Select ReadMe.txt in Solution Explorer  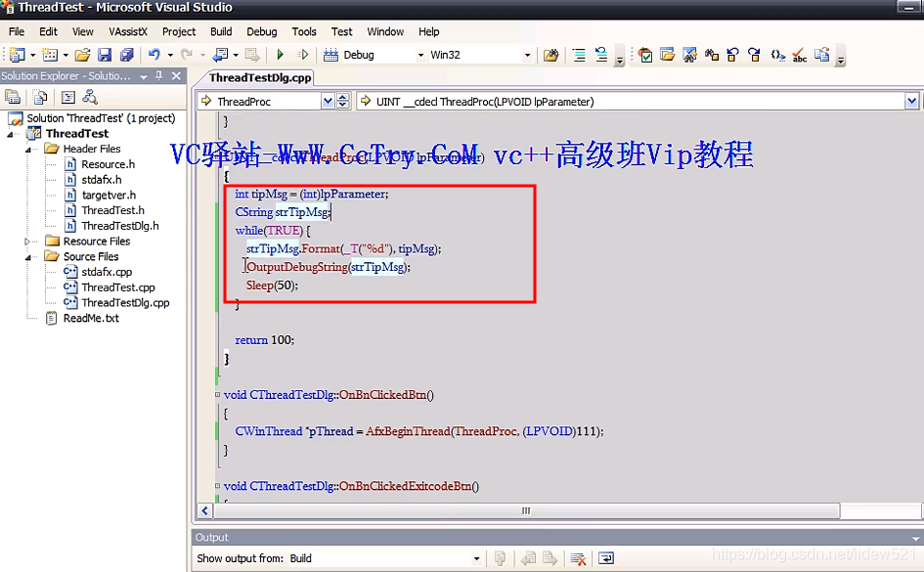(x=91, y=318)
